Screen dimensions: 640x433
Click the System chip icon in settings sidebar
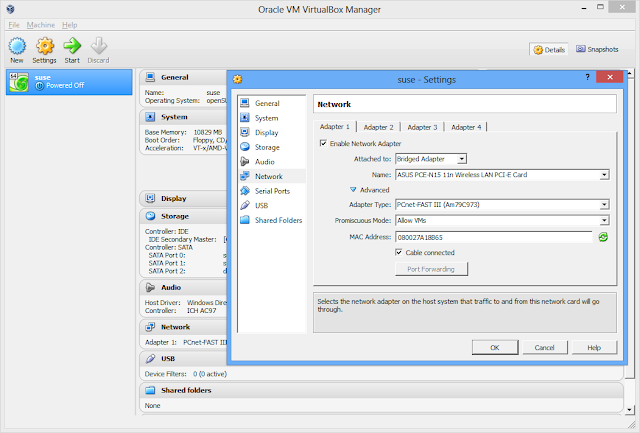click(x=245, y=118)
